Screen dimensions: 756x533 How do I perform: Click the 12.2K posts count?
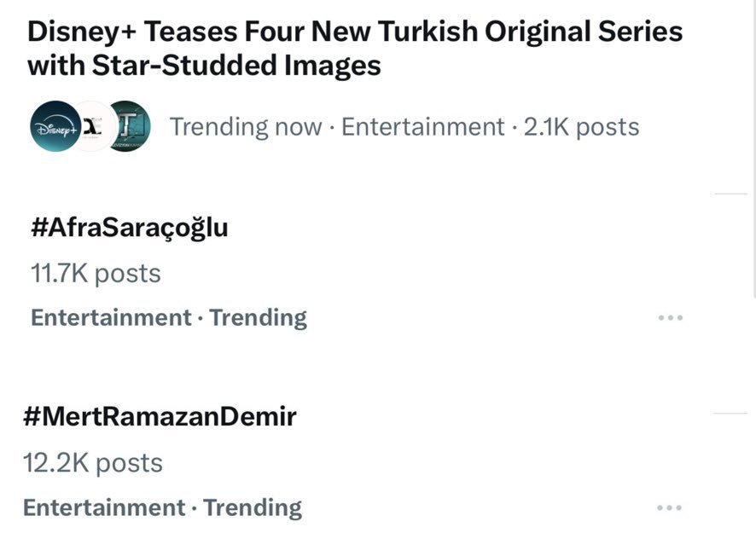93,463
